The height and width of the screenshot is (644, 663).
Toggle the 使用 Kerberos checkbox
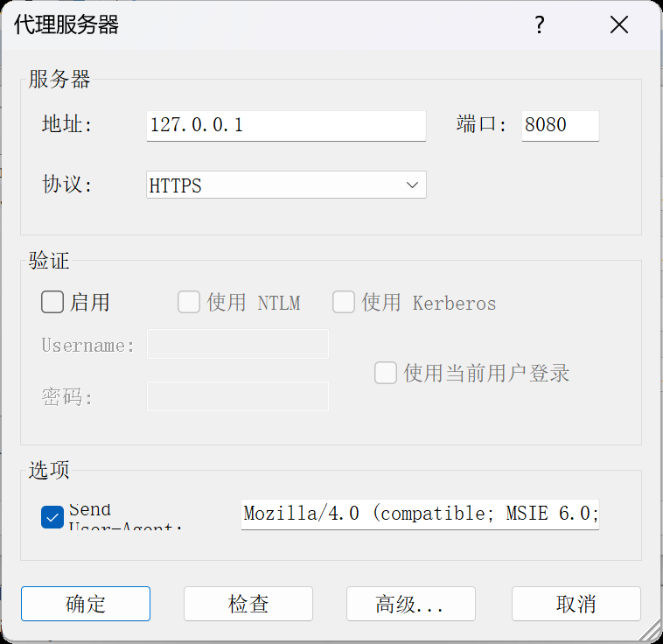[x=344, y=303]
